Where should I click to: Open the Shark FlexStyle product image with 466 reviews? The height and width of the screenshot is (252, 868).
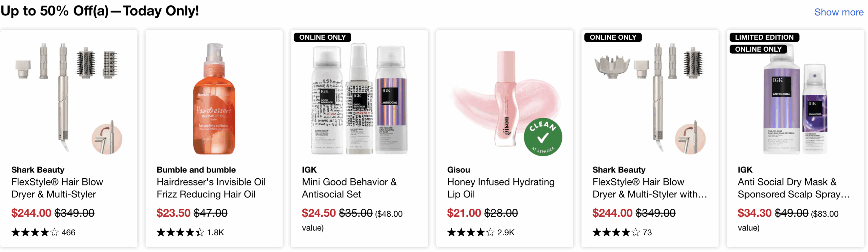click(69, 98)
